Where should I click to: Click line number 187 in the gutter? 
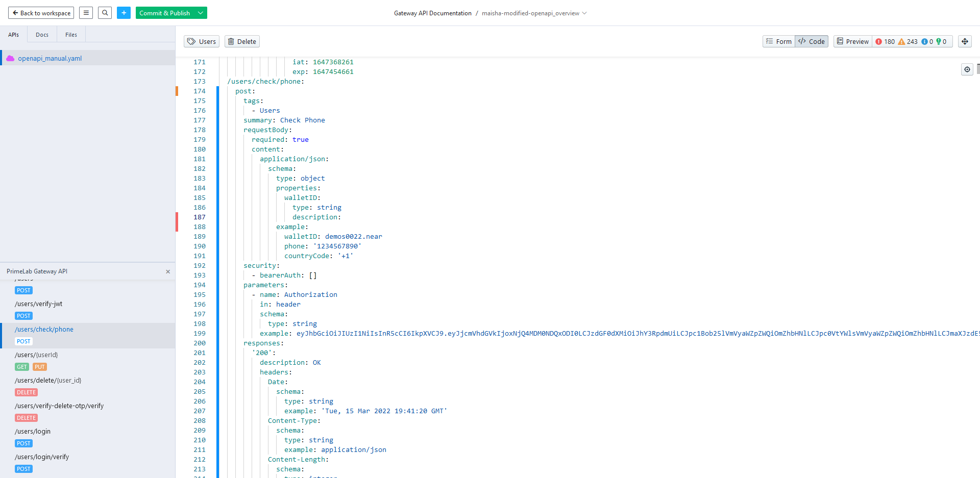[200, 217]
